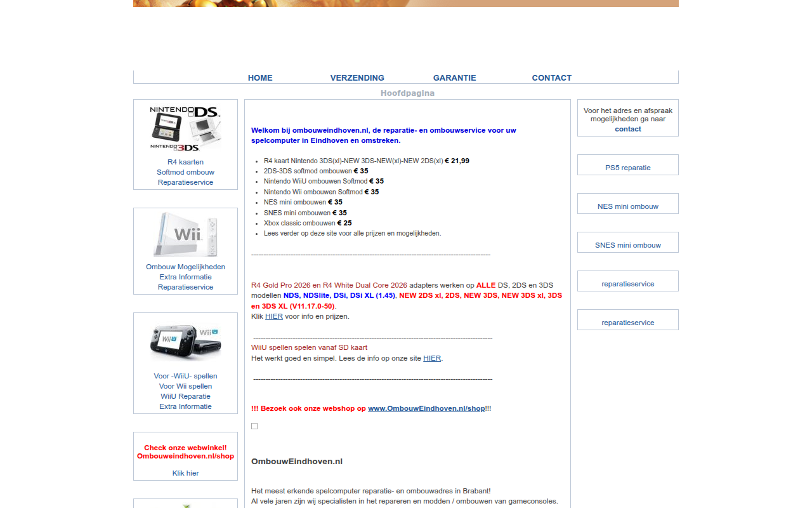Open the www.OmbouwEindhoven.nl/shop webshop link

[426, 408]
